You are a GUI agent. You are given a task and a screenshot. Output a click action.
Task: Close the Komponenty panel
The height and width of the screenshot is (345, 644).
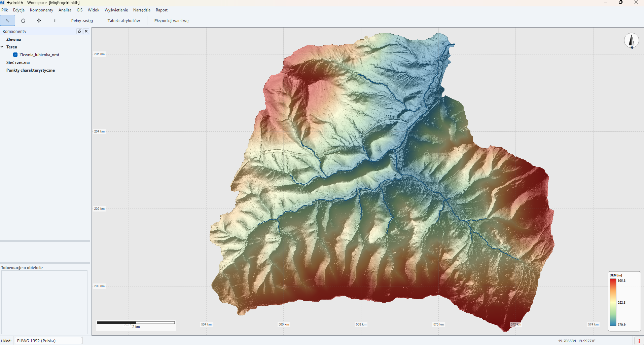(x=86, y=31)
